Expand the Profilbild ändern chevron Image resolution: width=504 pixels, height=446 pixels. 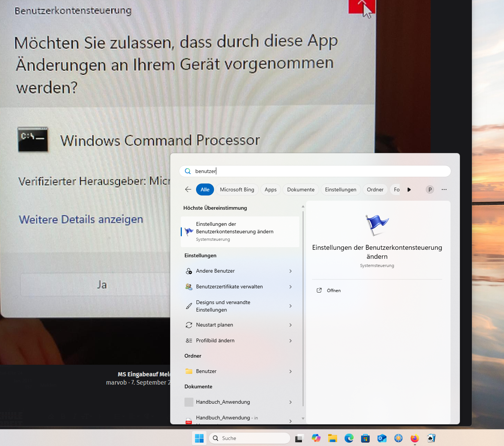[x=290, y=340]
